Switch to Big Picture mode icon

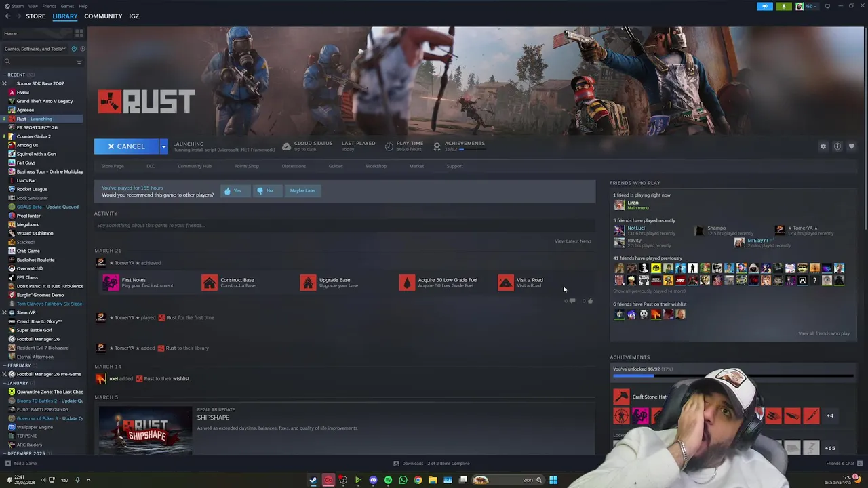(x=827, y=6)
